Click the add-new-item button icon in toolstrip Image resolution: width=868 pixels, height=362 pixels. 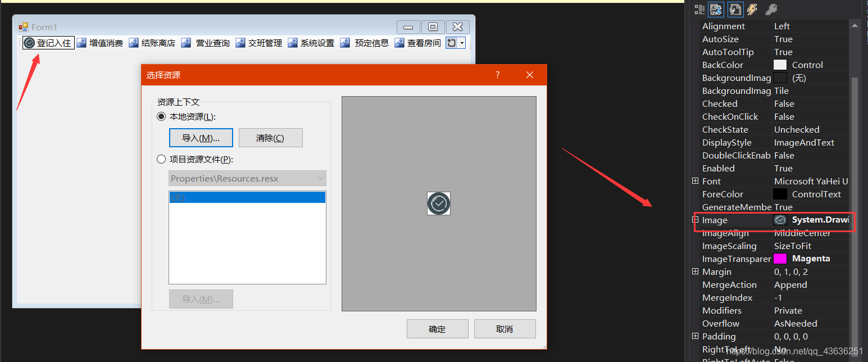pyautogui.click(x=452, y=43)
